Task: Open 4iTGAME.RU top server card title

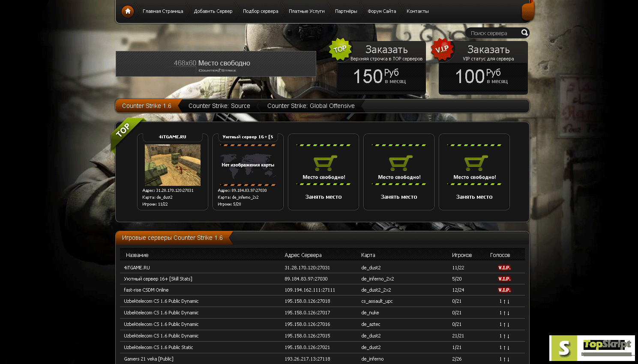Action: tap(173, 137)
